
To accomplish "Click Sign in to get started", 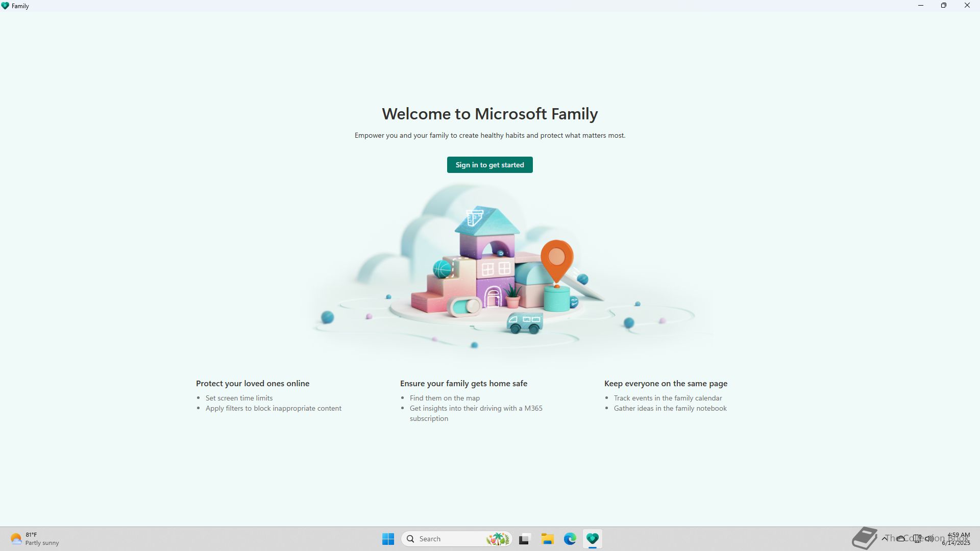I will (x=489, y=165).
